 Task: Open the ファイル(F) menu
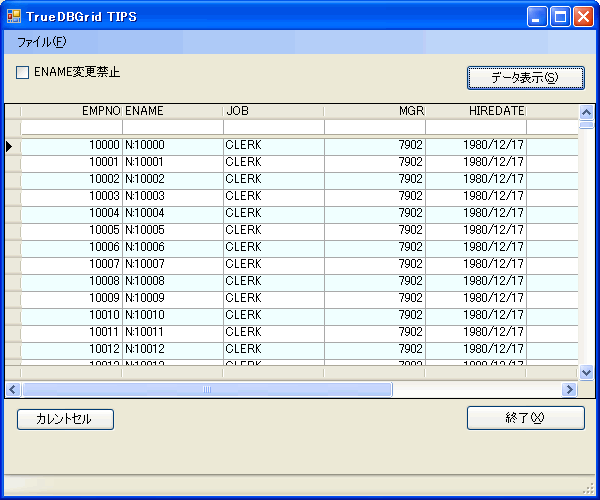(x=42, y=42)
